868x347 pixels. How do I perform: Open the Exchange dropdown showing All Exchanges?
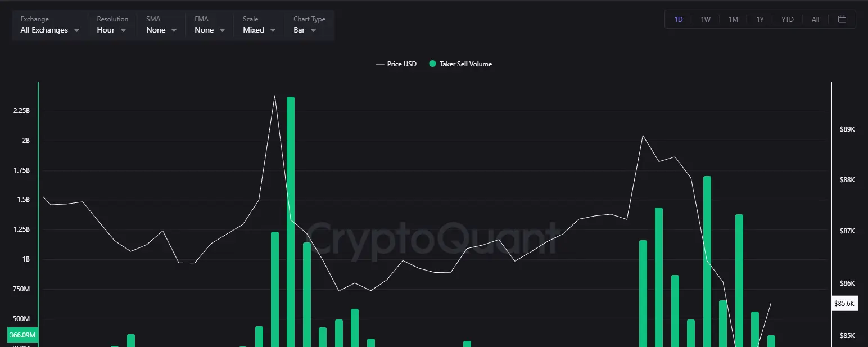pyautogui.click(x=49, y=30)
